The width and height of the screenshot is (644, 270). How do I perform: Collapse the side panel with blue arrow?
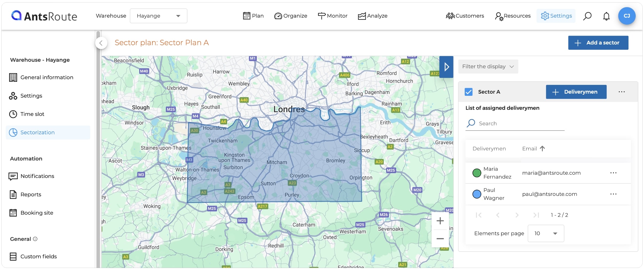[x=446, y=67]
